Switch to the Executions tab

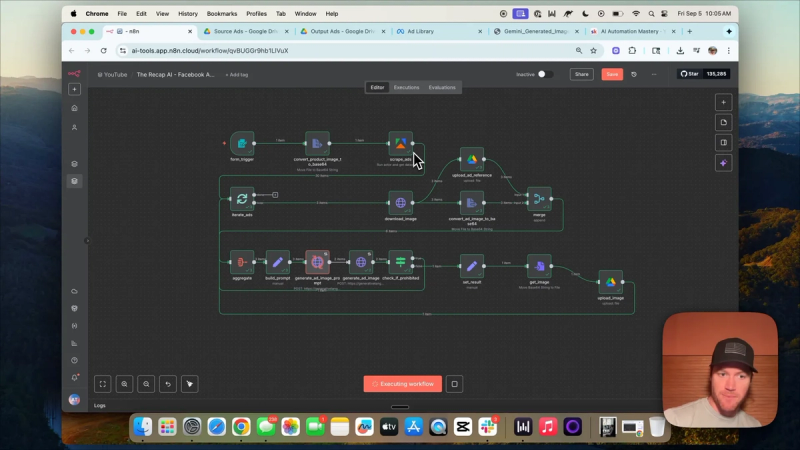pos(406,87)
